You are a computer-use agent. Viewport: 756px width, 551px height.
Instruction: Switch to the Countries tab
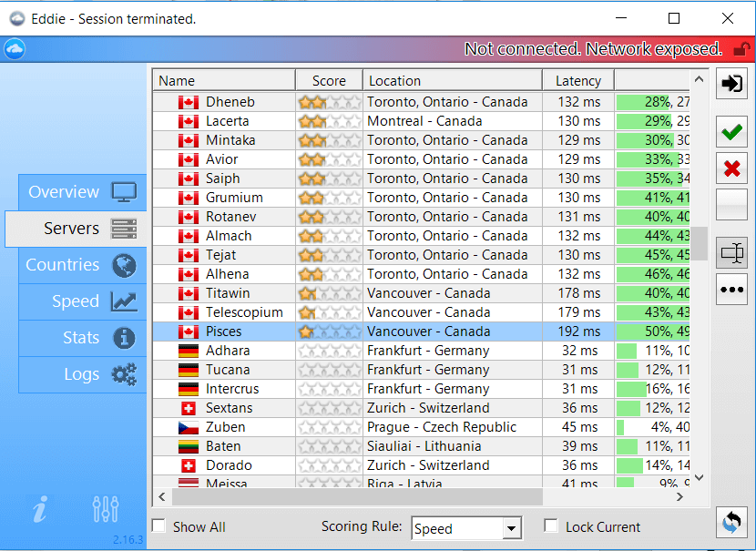pyautogui.click(x=83, y=265)
